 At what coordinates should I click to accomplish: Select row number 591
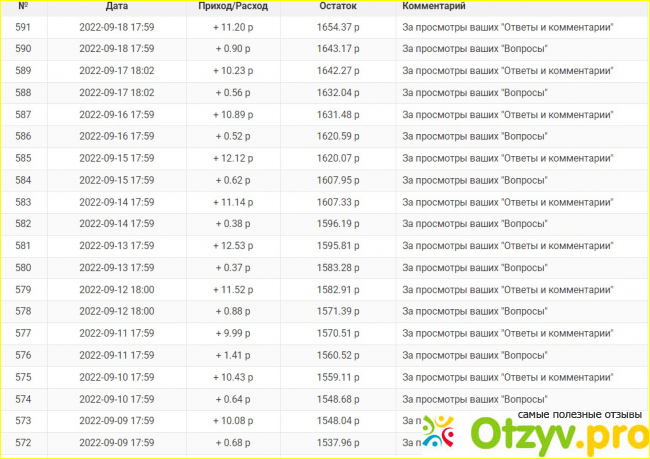pyautogui.click(x=23, y=27)
